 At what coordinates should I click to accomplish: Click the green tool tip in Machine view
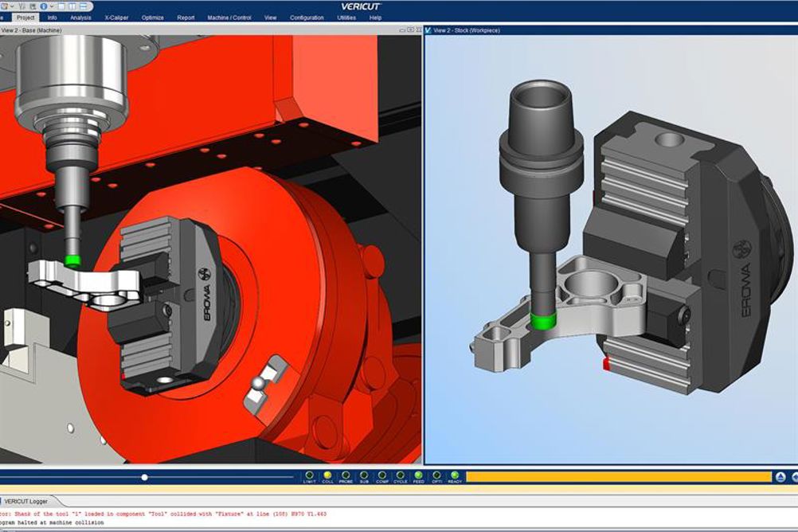(x=72, y=260)
